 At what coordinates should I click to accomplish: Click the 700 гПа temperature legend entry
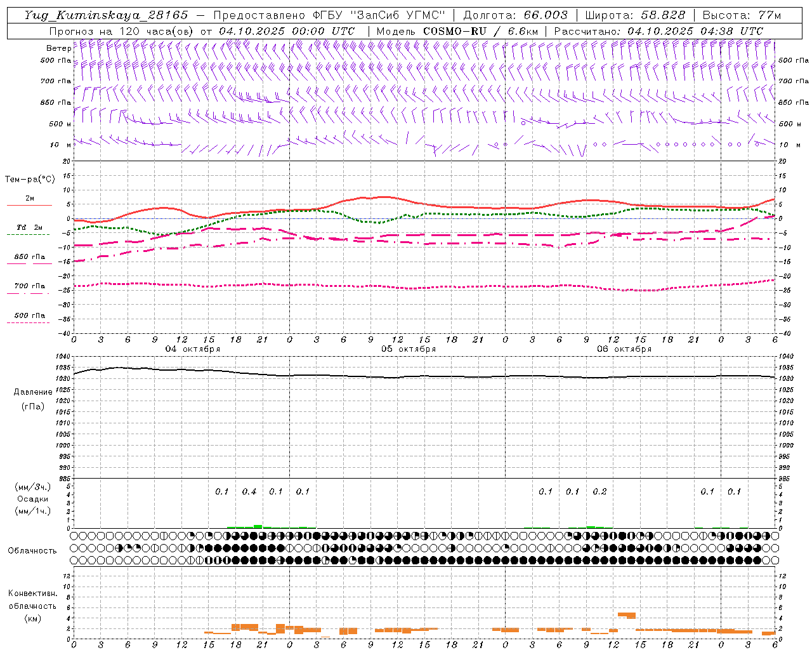pyautogui.click(x=30, y=286)
